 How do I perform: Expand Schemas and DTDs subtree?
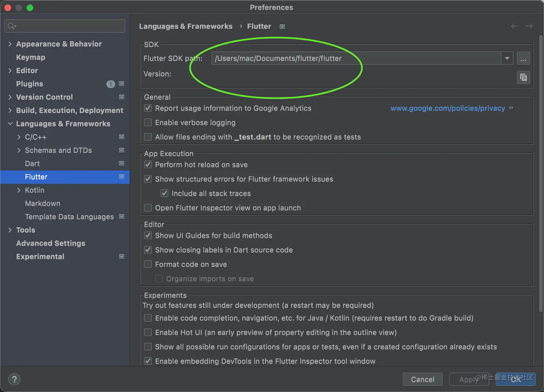[19, 150]
